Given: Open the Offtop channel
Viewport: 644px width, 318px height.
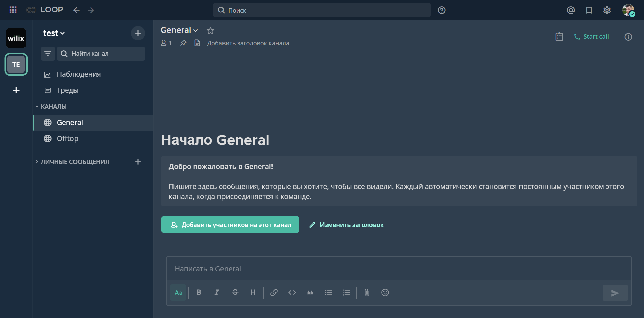Looking at the screenshot, I should (x=67, y=138).
